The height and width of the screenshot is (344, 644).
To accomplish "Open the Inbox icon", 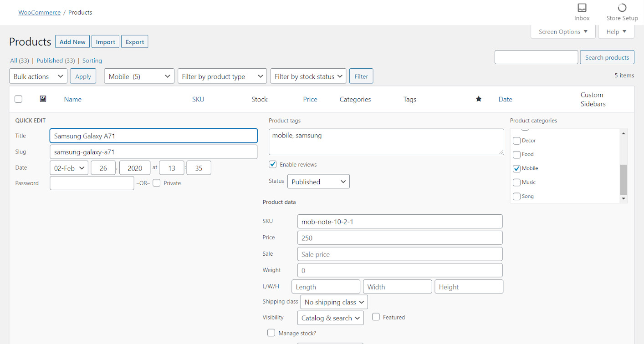I will click(x=582, y=8).
